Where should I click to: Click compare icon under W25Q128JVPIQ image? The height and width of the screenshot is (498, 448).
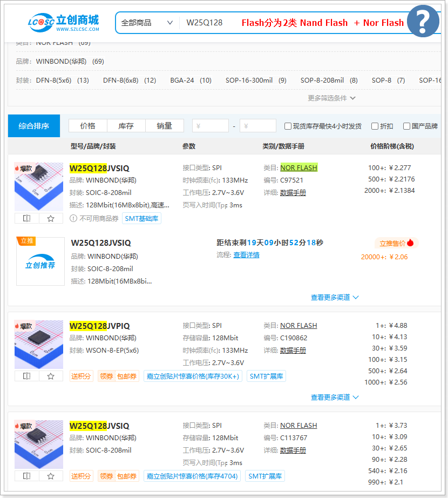pyautogui.click(x=27, y=376)
